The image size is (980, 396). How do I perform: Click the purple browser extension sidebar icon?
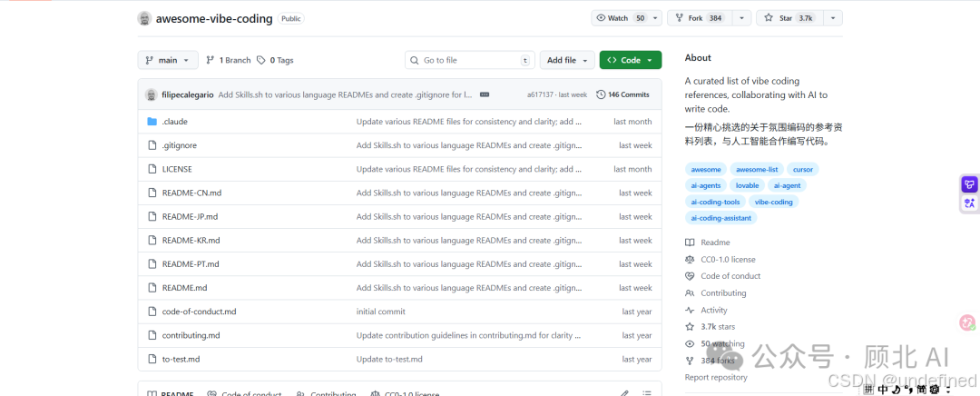tap(969, 184)
